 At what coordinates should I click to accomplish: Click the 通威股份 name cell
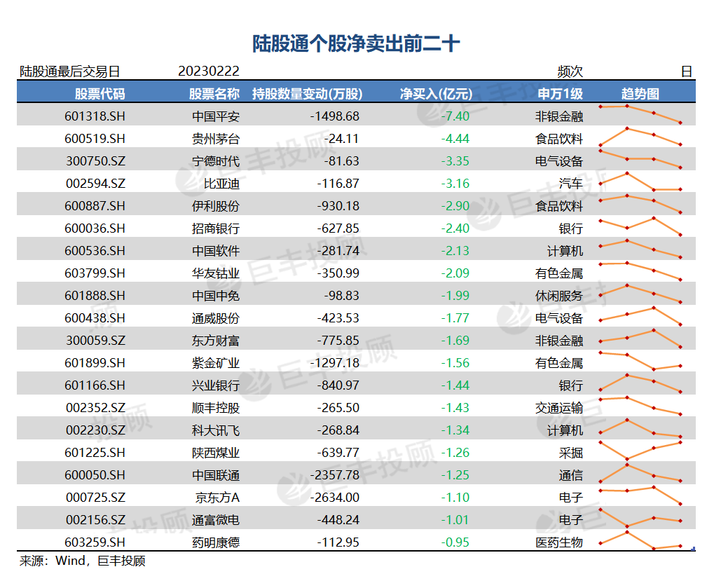[x=215, y=318]
